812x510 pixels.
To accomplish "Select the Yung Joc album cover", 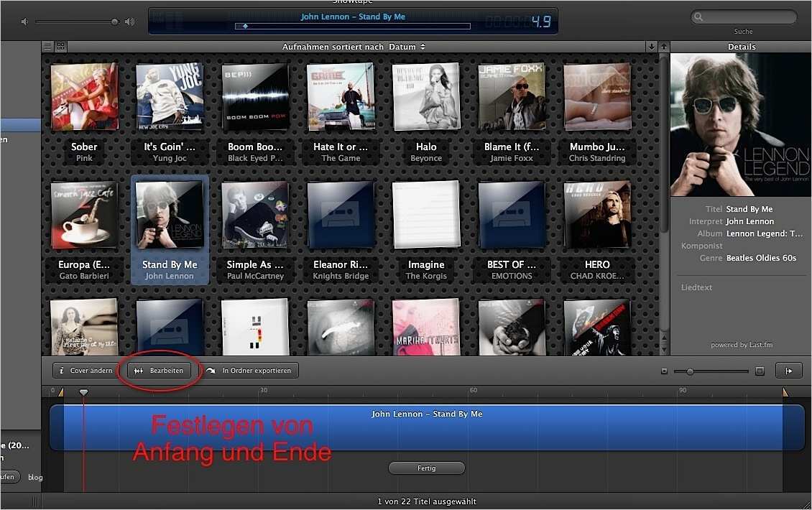I will [170, 96].
